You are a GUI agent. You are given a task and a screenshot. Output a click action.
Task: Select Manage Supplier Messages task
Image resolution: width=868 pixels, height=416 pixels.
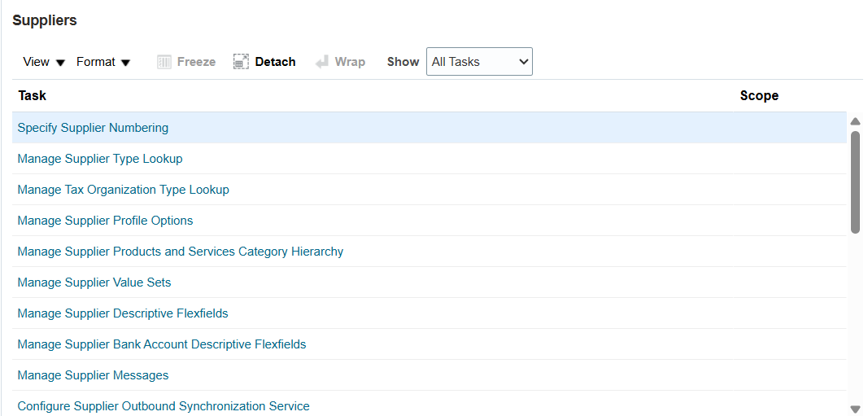point(93,375)
